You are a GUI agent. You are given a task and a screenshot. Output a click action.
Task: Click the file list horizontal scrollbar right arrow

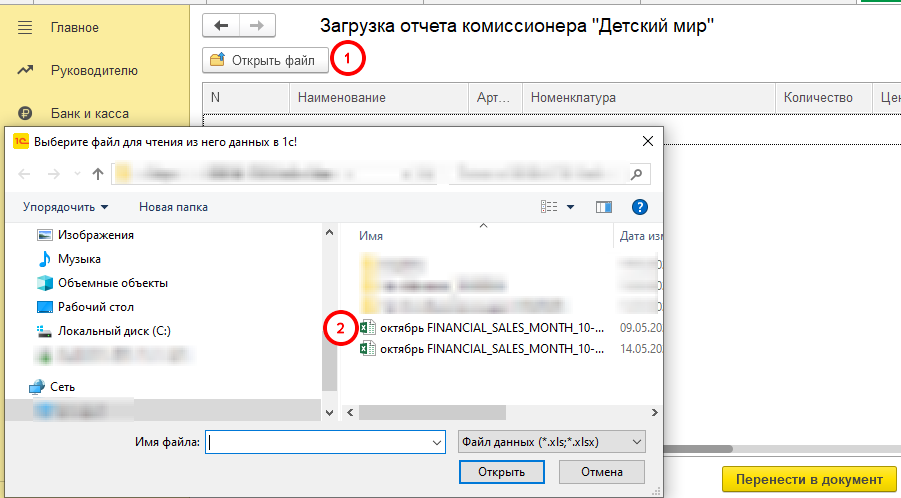click(x=654, y=412)
